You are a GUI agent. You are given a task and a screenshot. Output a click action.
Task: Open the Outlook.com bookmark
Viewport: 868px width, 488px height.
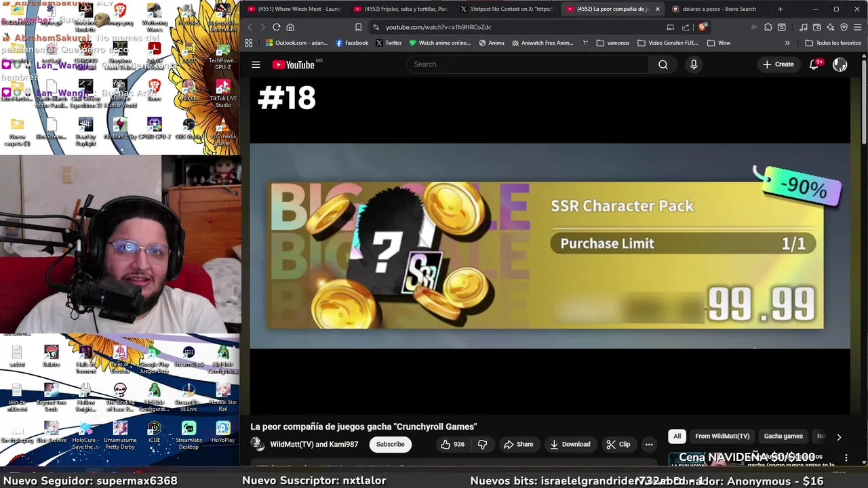click(x=296, y=43)
